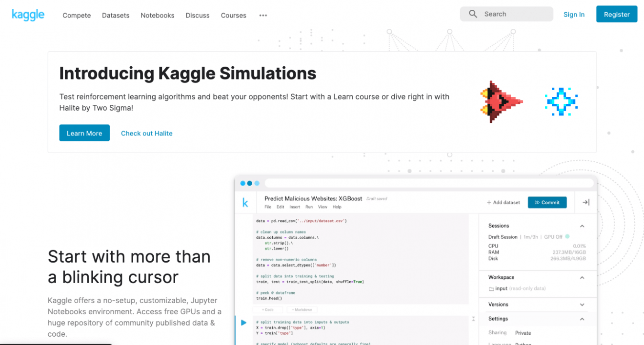
Task: Collapse the sidebar with the arrow icon
Action: (x=586, y=202)
